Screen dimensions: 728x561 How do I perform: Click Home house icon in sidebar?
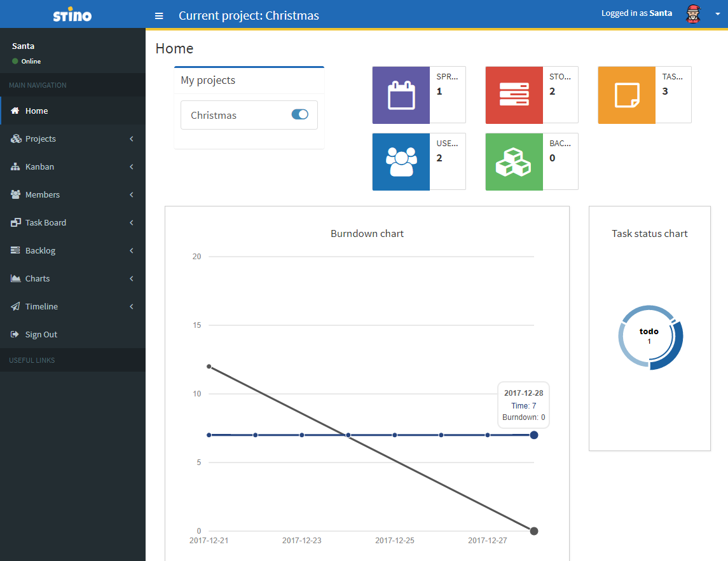tap(15, 111)
